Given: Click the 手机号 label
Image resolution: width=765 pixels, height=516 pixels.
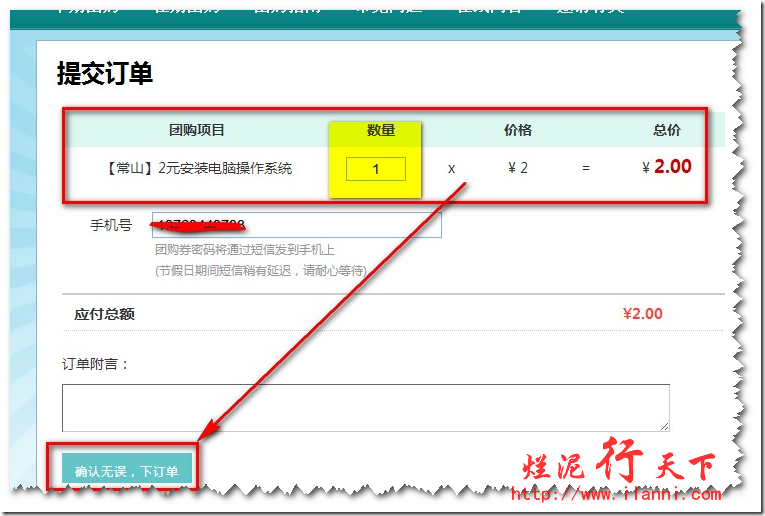Looking at the screenshot, I should coord(111,225).
